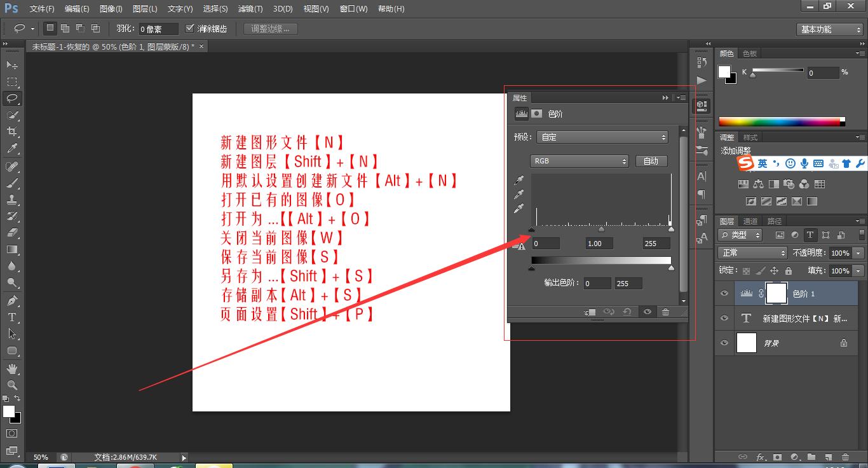Click the trash icon in Properties panel
Image resolution: width=868 pixels, height=468 pixels.
665,312
